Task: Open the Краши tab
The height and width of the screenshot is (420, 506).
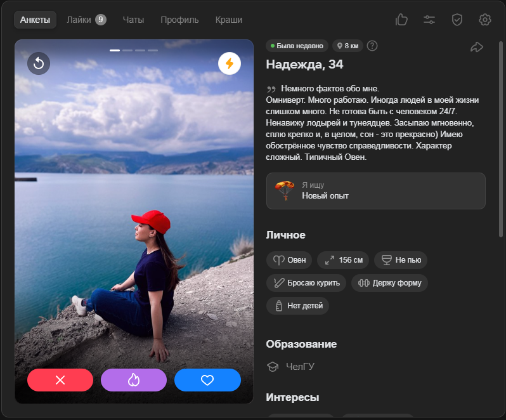Action: (x=228, y=20)
